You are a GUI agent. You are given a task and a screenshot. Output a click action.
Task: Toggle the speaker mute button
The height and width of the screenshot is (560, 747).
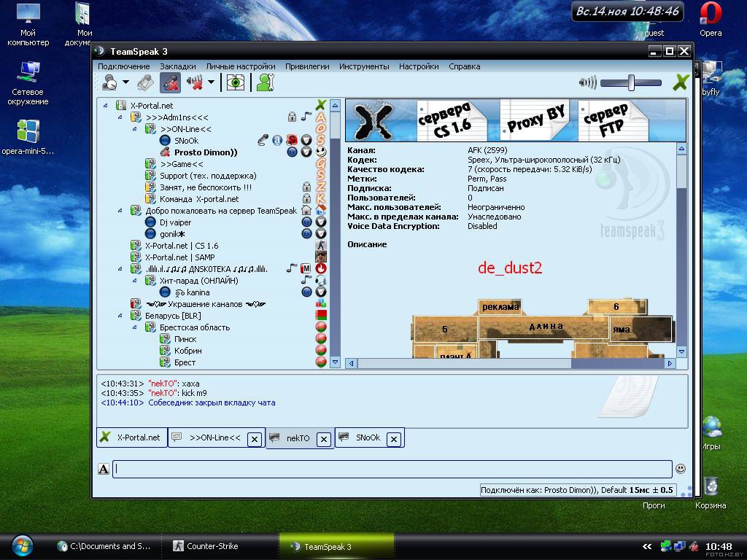[195, 83]
